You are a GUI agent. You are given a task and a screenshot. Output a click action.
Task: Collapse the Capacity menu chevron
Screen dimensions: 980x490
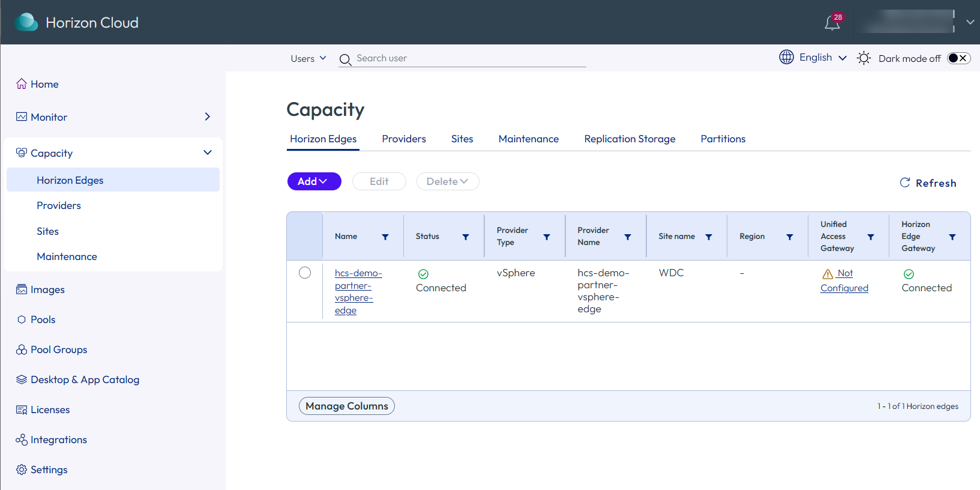(x=208, y=153)
